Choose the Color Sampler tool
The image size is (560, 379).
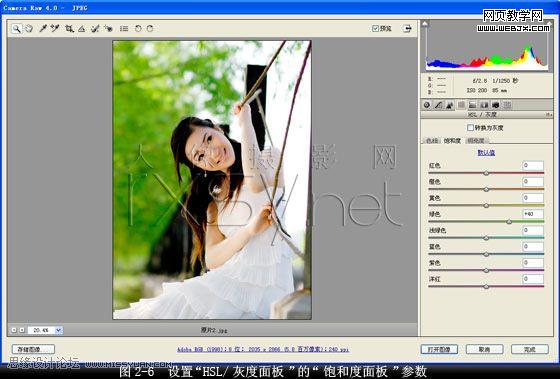pyautogui.click(x=55, y=29)
